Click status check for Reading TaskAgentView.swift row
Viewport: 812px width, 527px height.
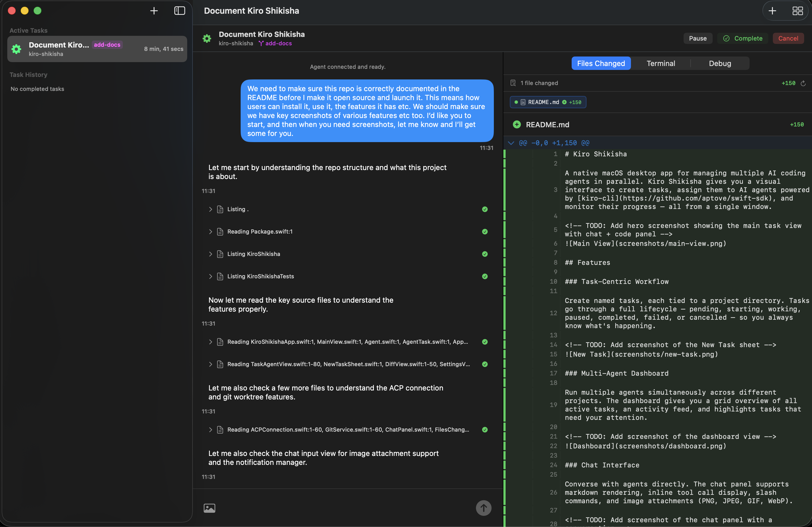(484, 364)
